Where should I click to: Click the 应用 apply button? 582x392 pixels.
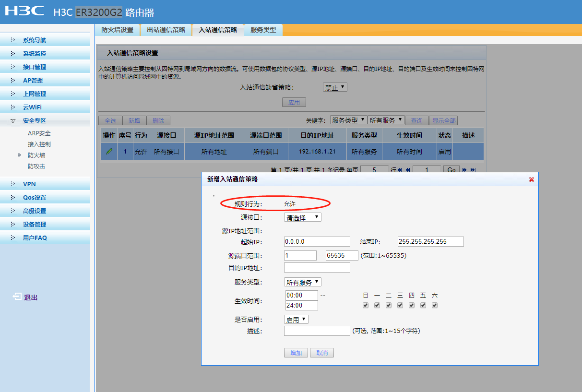point(294,102)
